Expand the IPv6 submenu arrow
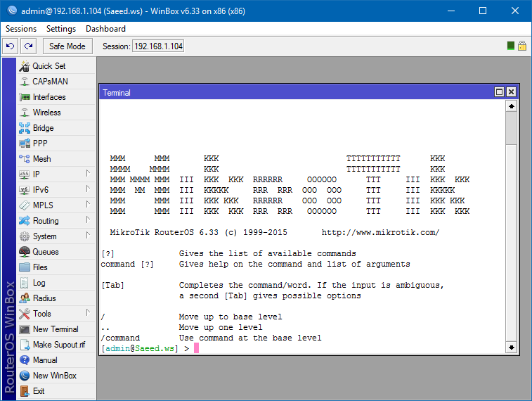 pos(88,189)
